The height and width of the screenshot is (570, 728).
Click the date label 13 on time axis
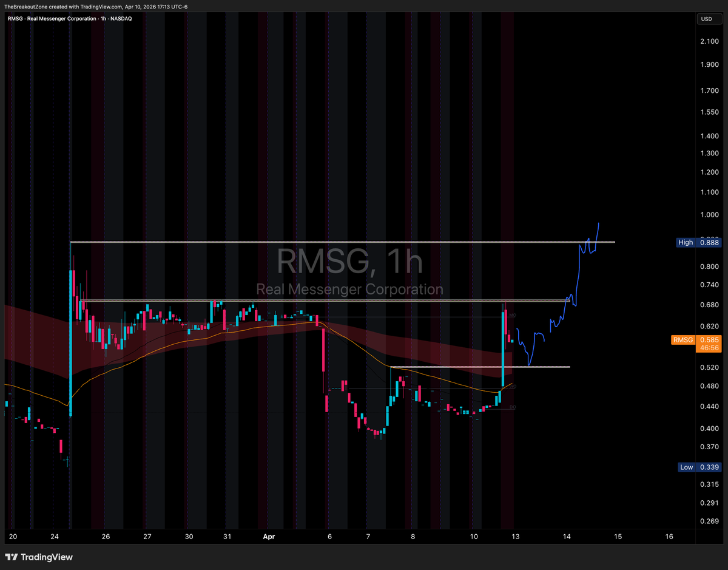[x=516, y=537]
